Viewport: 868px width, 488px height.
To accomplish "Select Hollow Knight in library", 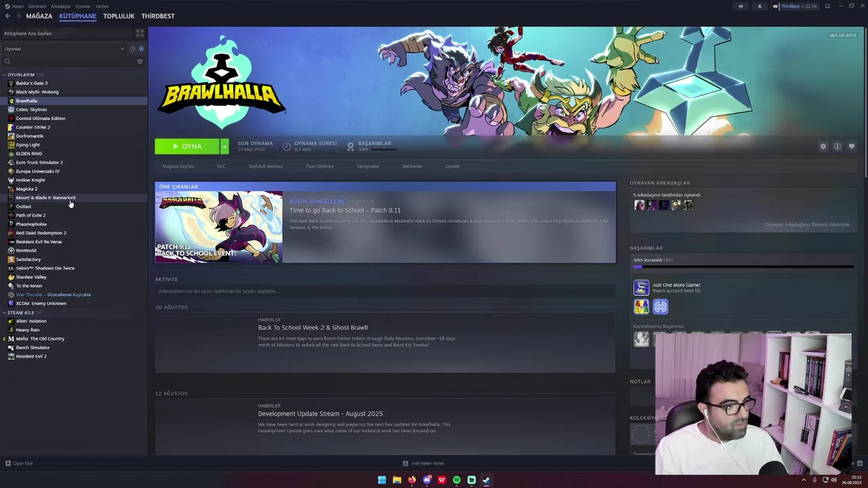I will point(31,180).
